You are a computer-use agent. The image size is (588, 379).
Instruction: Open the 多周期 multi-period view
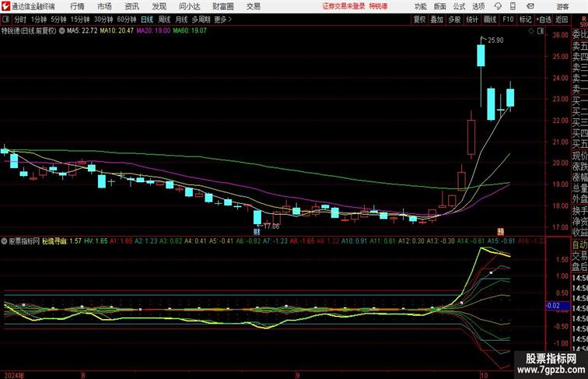point(201,19)
